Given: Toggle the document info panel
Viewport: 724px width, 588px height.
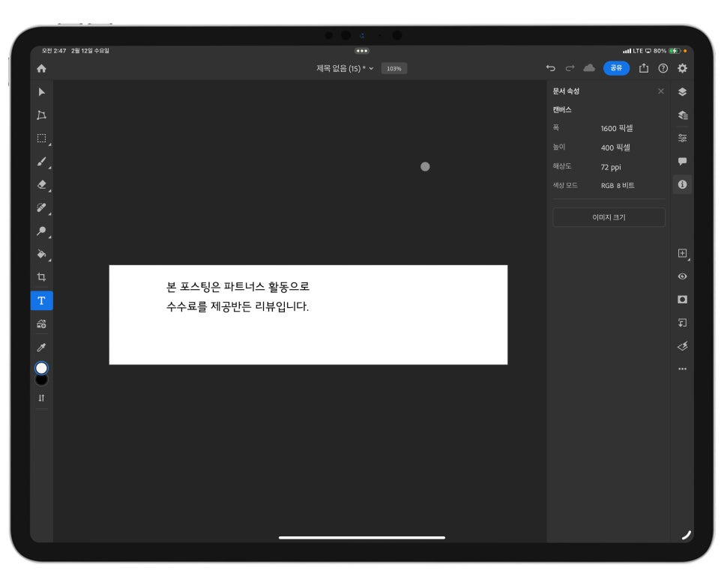Looking at the screenshot, I should (683, 184).
